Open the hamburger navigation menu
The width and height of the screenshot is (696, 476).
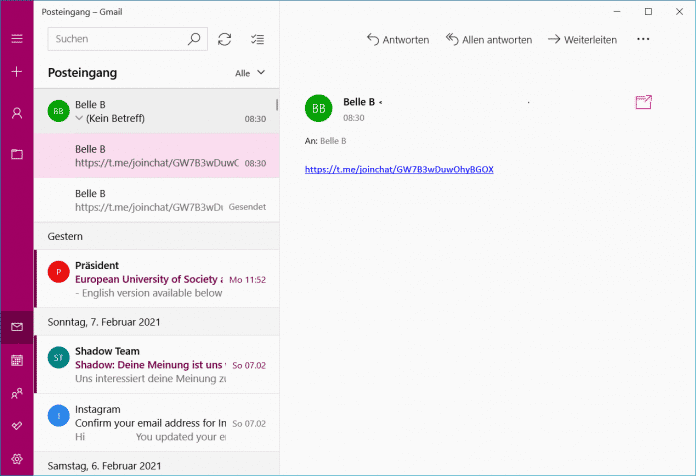(17, 39)
